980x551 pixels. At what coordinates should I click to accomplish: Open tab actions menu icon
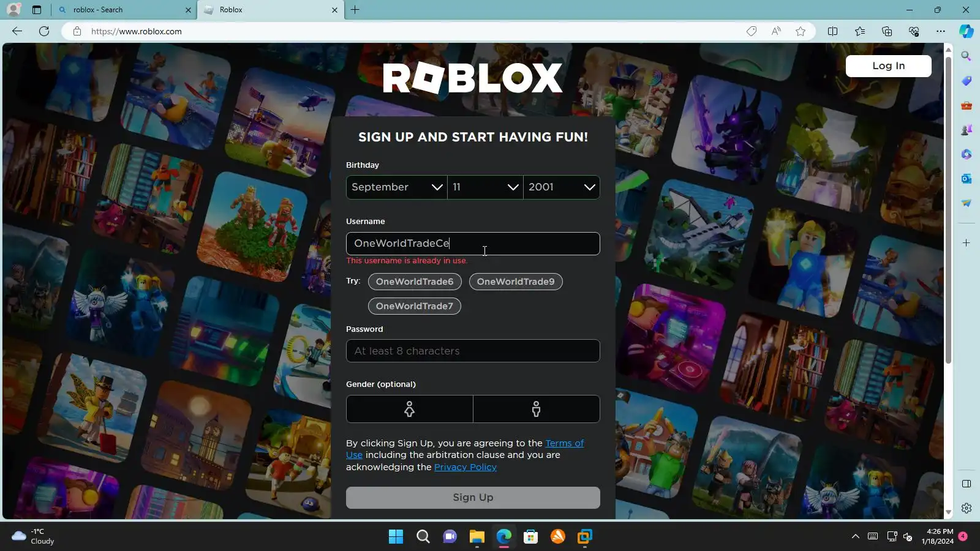pos(37,10)
